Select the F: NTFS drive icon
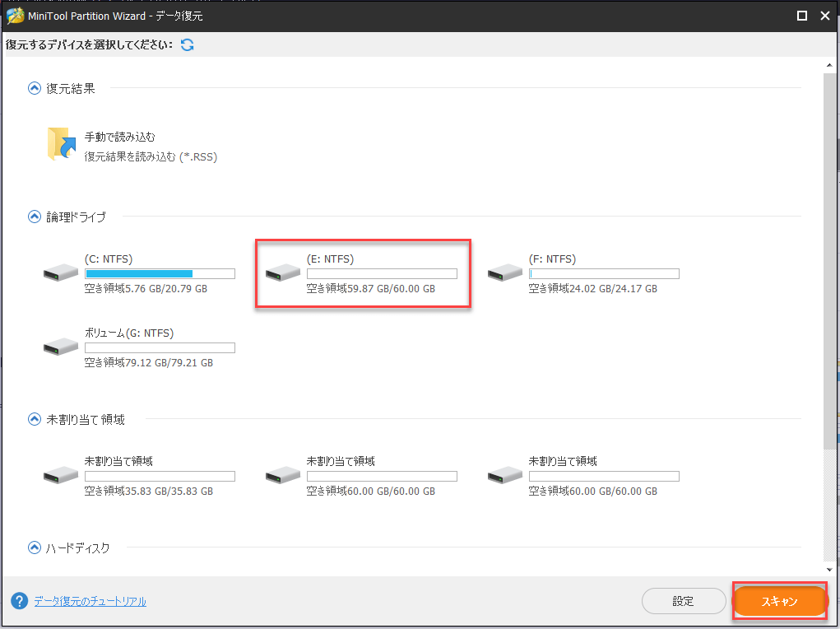 [504, 272]
